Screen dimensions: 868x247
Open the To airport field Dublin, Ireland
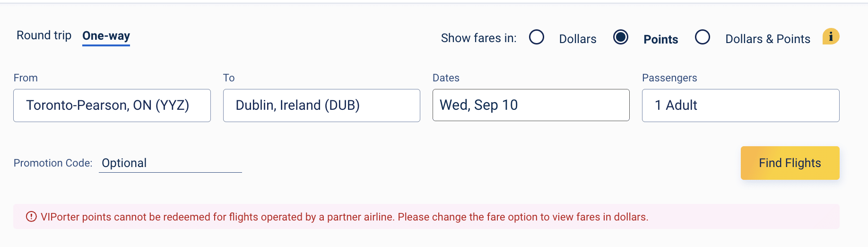(321, 106)
